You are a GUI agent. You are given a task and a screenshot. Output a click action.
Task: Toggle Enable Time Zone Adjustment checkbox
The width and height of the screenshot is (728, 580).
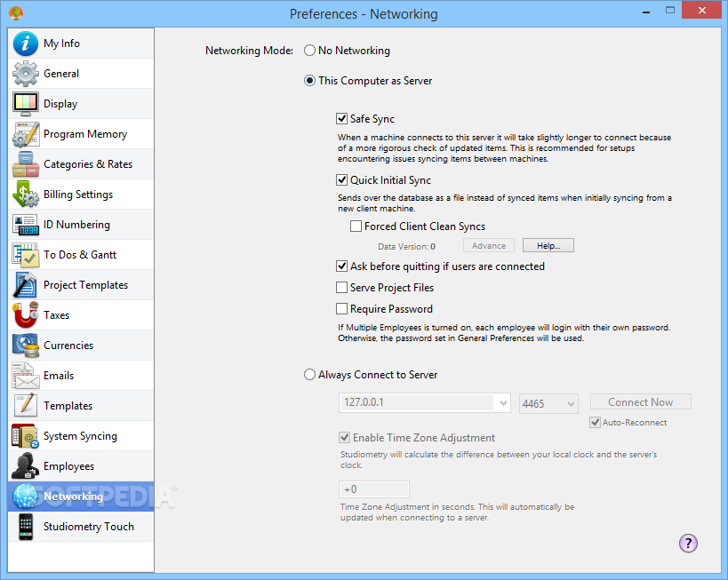click(345, 437)
